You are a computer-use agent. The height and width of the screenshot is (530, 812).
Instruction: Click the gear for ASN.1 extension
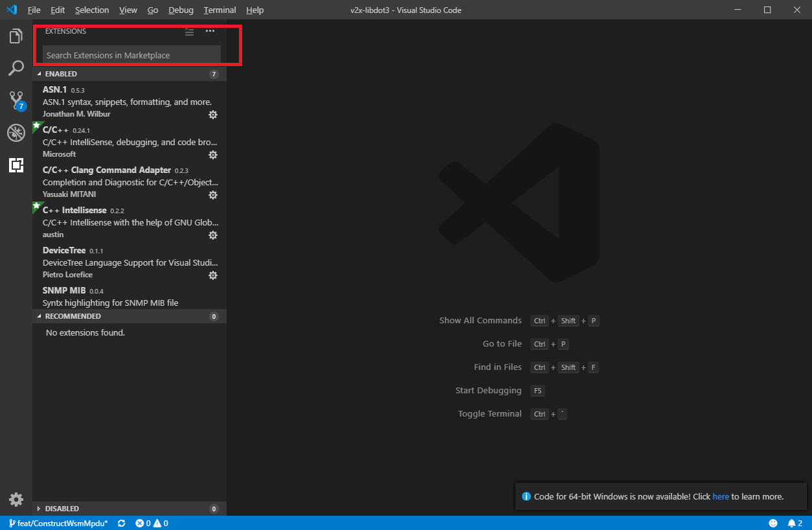[213, 115]
